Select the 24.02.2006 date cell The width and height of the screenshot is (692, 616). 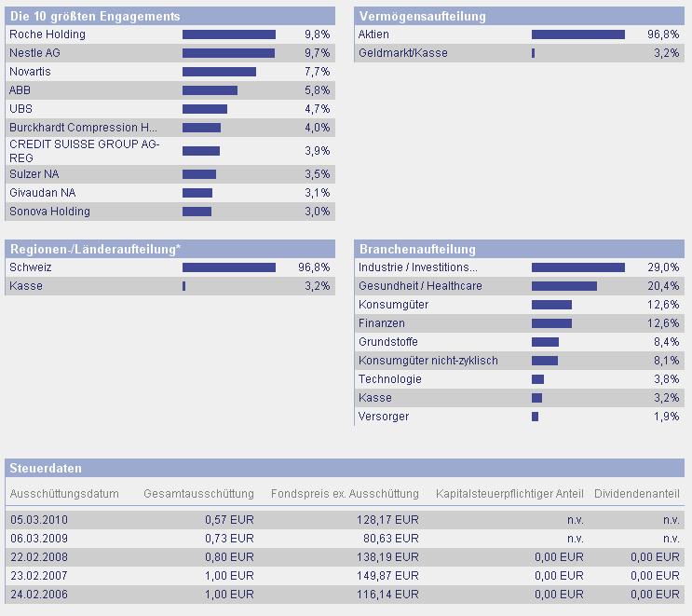39,595
